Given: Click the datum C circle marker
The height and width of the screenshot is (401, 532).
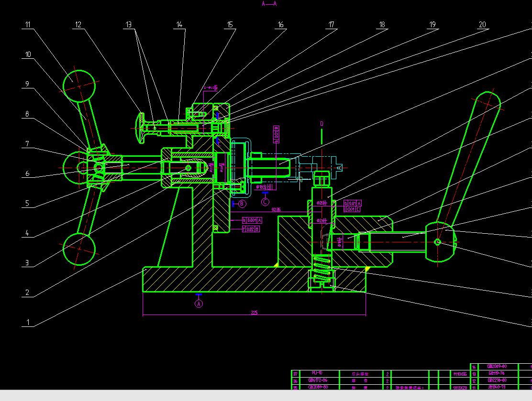Looking at the screenshot, I should click(x=266, y=202).
